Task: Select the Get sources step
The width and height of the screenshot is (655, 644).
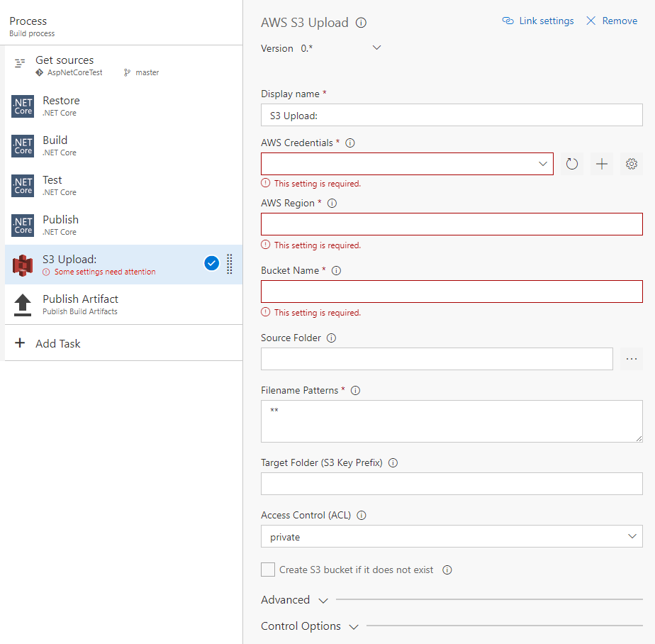Action: click(x=123, y=66)
